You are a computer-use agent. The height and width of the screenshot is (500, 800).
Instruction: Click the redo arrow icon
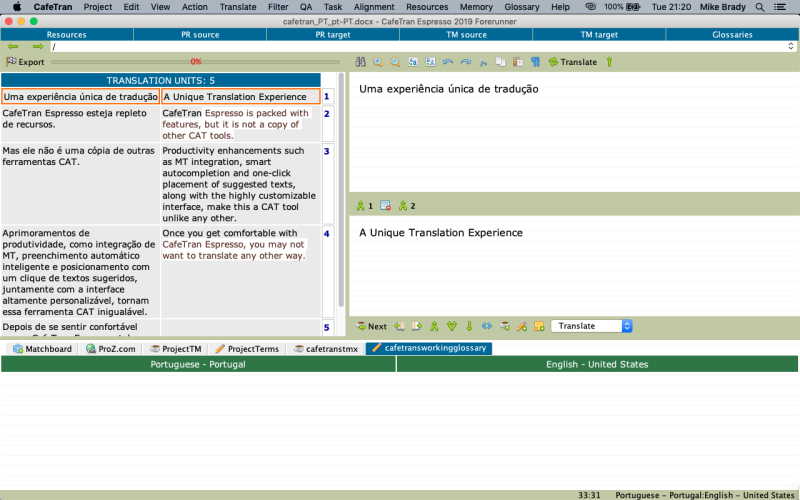pyautogui.click(x=465, y=62)
